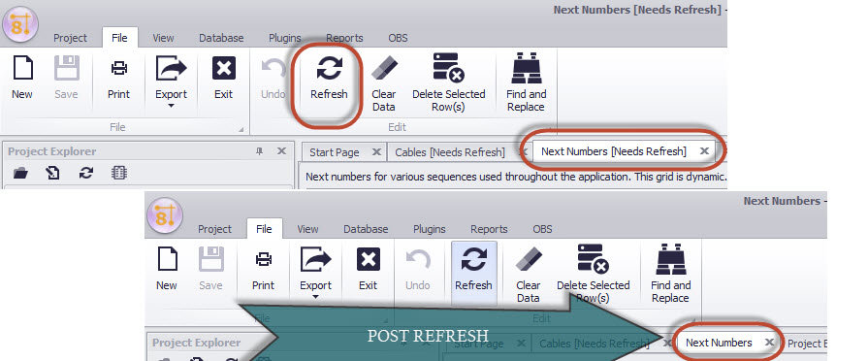Close the refreshed Next Numbers tab, lower screenshot

(769, 343)
